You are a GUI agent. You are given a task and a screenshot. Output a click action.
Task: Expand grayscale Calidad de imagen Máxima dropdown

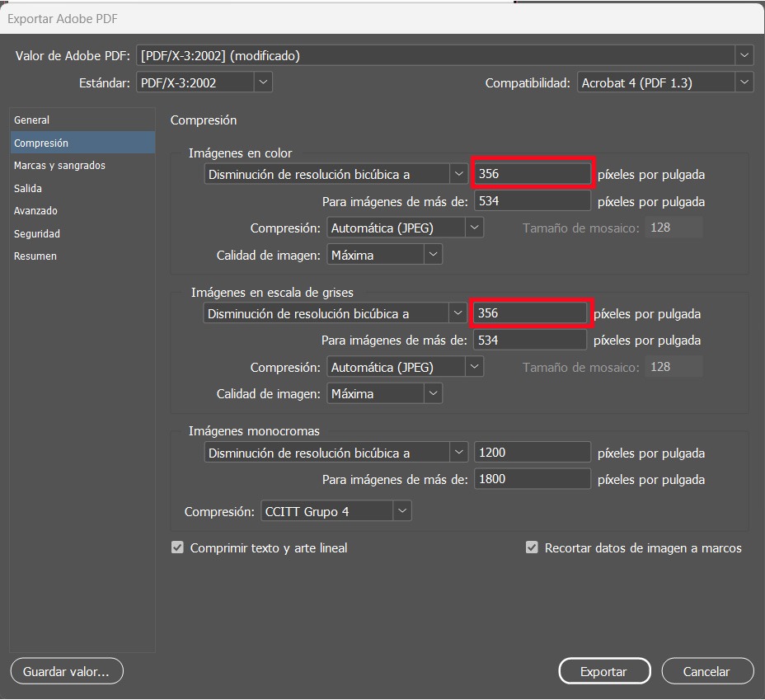coord(384,394)
